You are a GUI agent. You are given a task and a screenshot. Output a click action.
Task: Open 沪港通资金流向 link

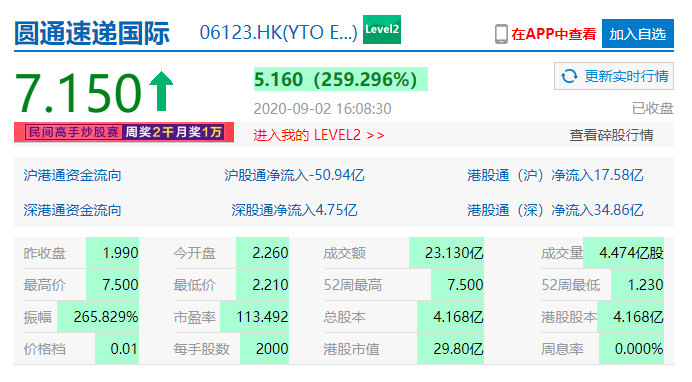click(72, 175)
